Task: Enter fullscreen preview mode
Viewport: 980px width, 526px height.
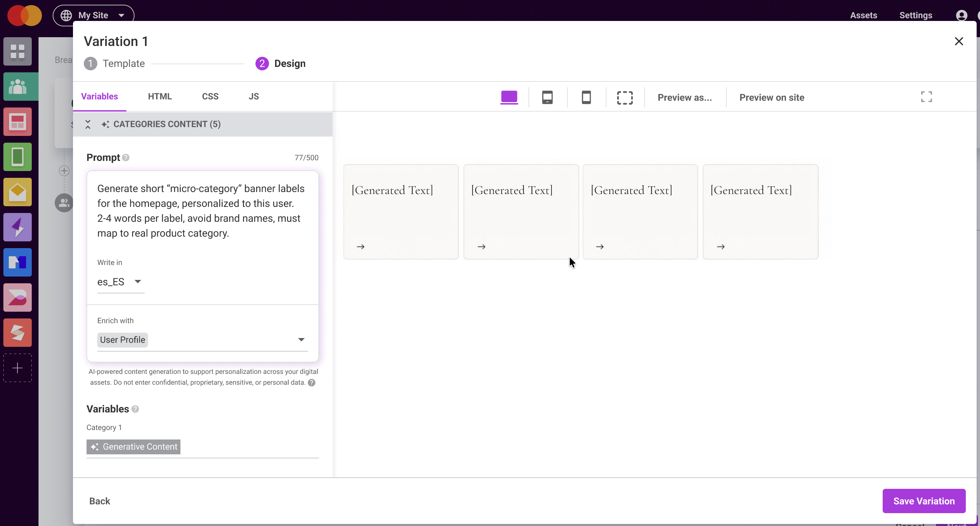Action: point(927,97)
